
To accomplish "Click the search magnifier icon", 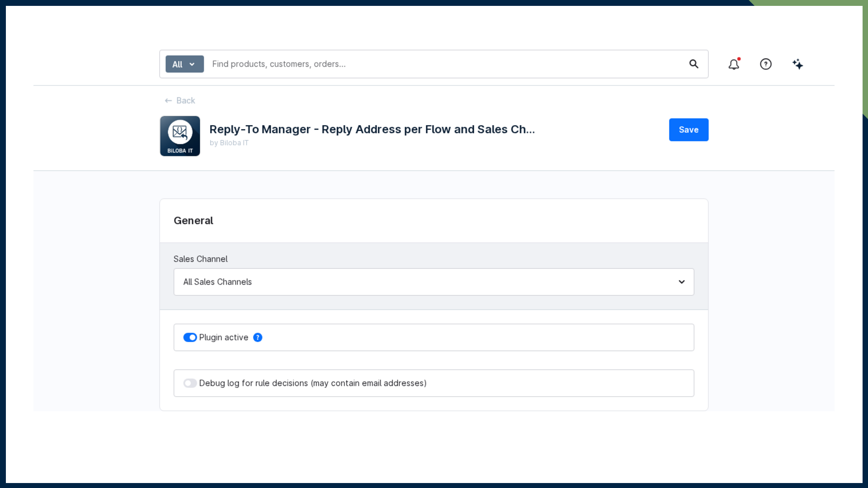I will 693,64.
